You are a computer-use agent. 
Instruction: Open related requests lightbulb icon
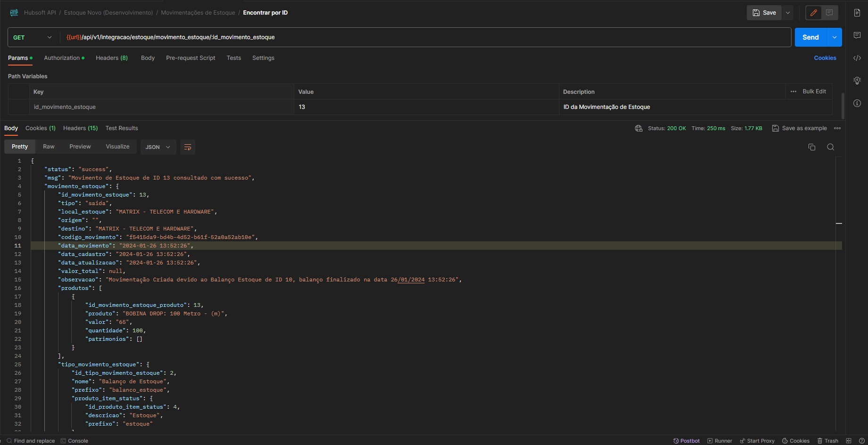[x=857, y=81]
